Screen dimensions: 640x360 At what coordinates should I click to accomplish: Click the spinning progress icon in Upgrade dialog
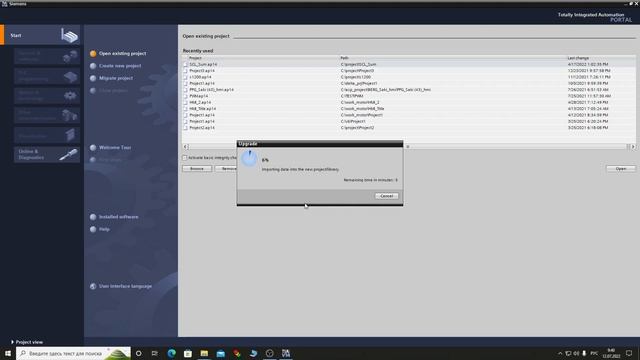(x=249, y=158)
